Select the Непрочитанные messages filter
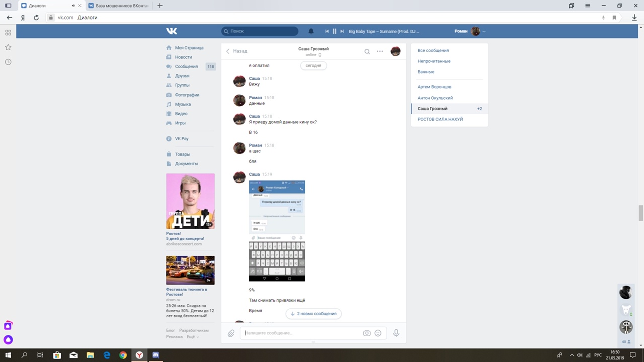The width and height of the screenshot is (644, 362). click(x=434, y=61)
